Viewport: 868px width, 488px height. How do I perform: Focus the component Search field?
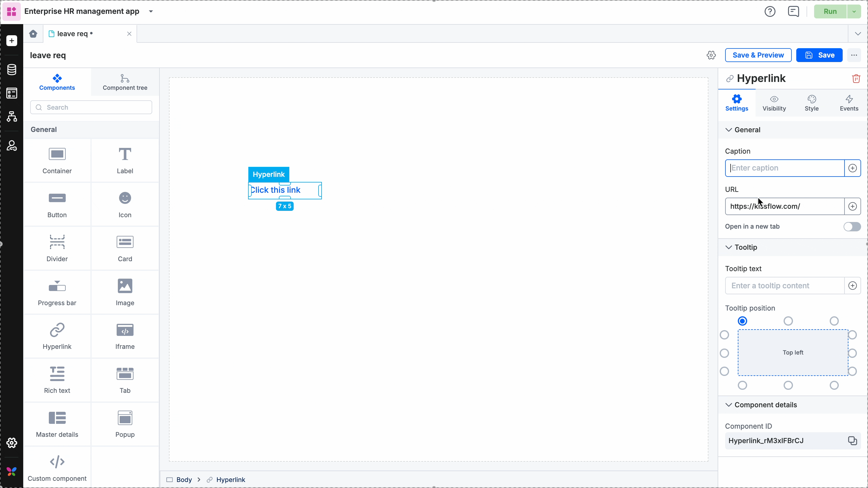(x=91, y=108)
